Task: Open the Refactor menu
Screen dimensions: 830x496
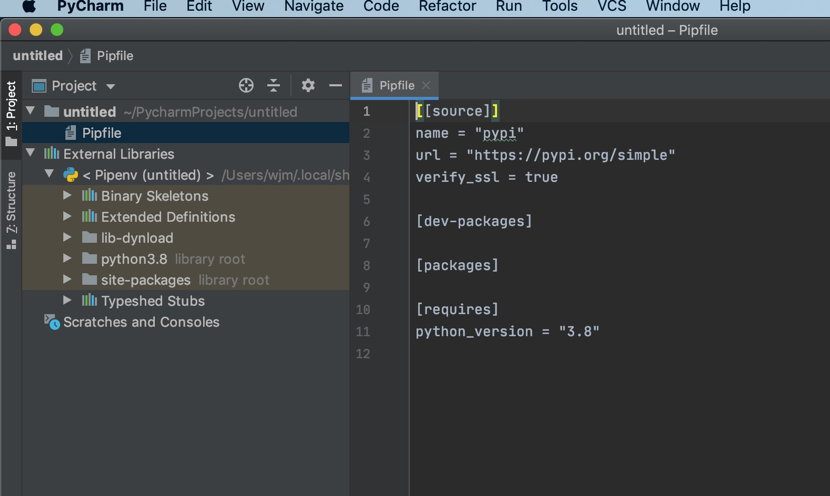Action: pos(447,7)
